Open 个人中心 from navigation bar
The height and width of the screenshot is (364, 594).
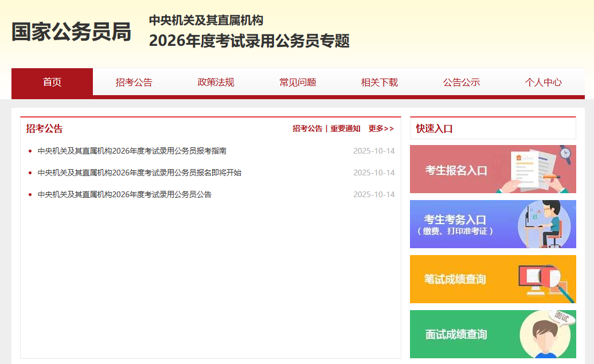pyautogui.click(x=543, y=82)
